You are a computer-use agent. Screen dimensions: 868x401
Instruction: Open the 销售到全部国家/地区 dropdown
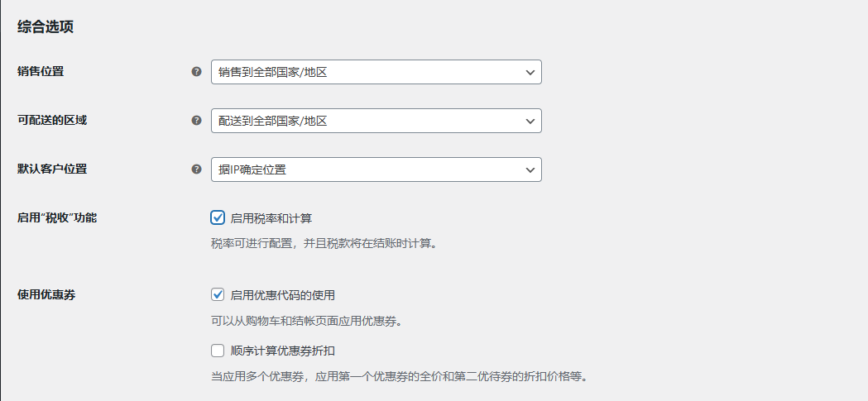pyautogui.click(x=376, y=72)
